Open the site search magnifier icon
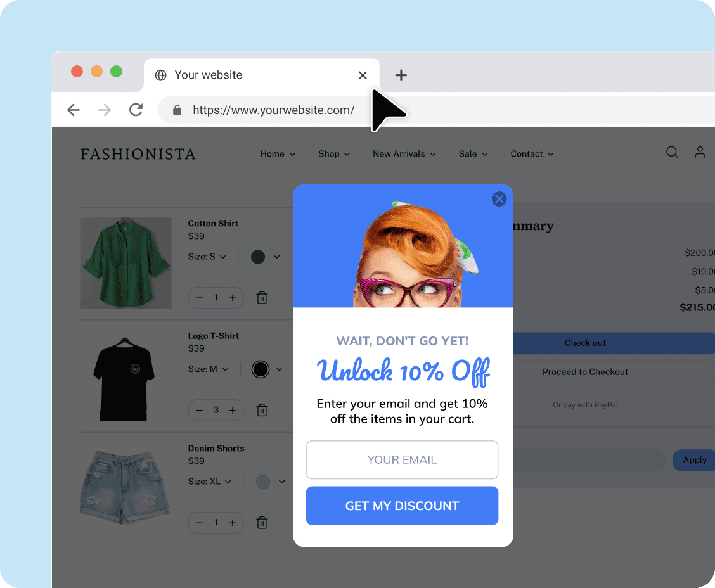Screen dimensions: 715x588 pyautogui.click(x=672, y=152)
